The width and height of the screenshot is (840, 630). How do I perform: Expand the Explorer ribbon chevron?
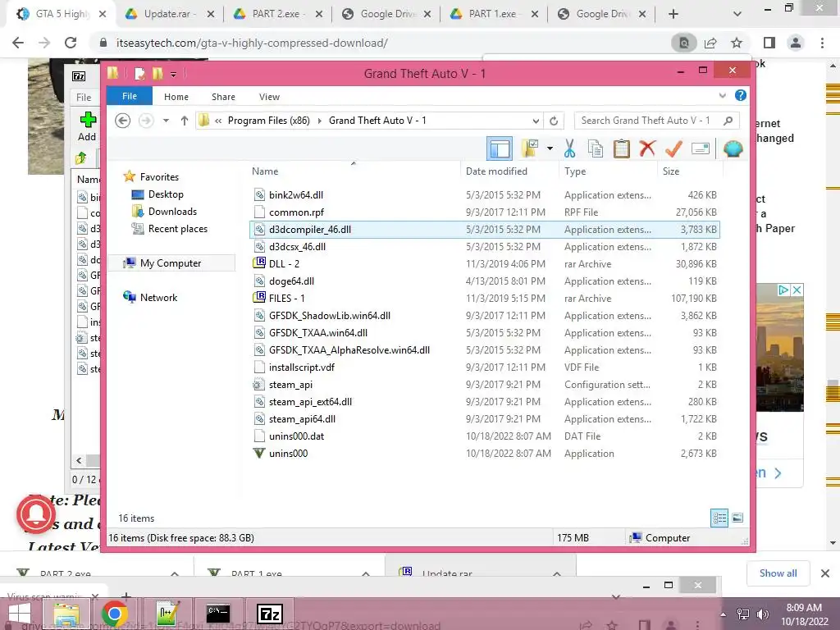(722, 95)
